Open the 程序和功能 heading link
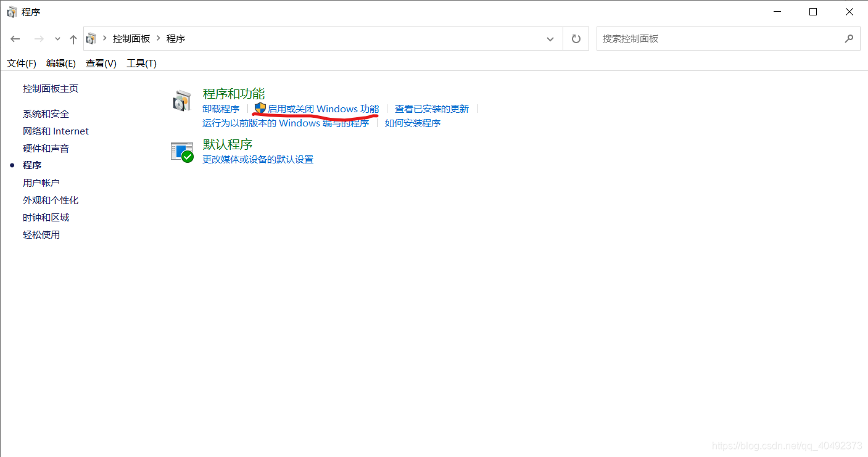Screen dimensions: 868x457 (x=234, y=94)
